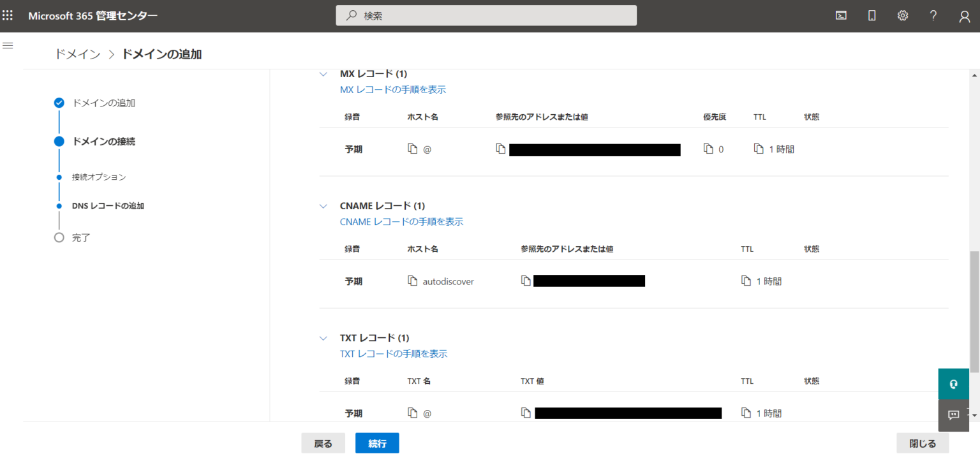The height and width of the screenshot is (461, 980).
Task: Open the settings gear icon
Action: click(x=902, y=16)
